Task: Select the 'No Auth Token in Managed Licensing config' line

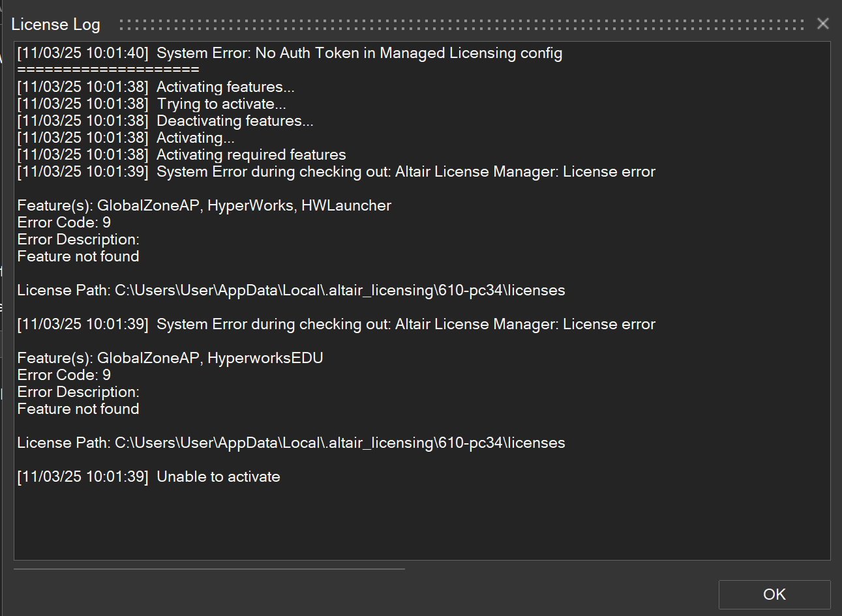Action: click(290, 53)
